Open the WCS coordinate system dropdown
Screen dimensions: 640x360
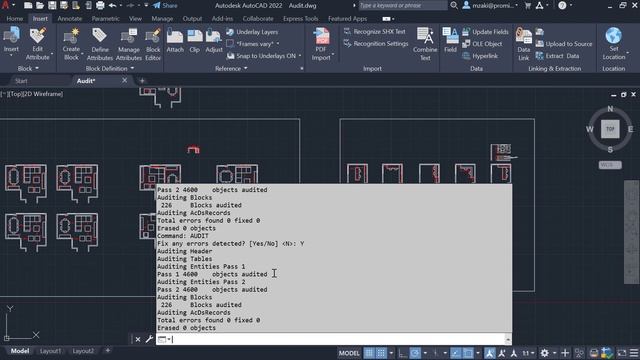click(x=610, y=165)
